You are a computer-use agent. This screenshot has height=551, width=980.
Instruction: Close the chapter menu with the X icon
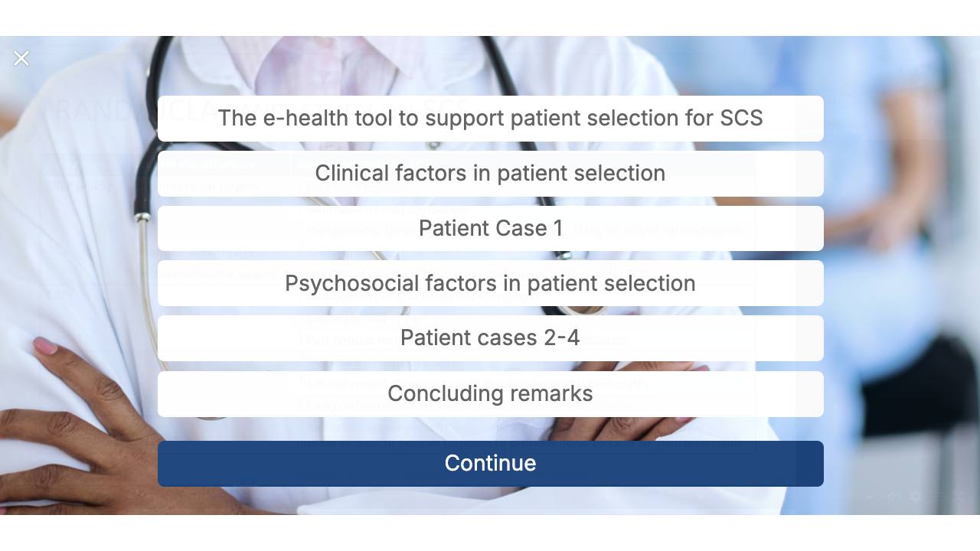coord(21,58)
